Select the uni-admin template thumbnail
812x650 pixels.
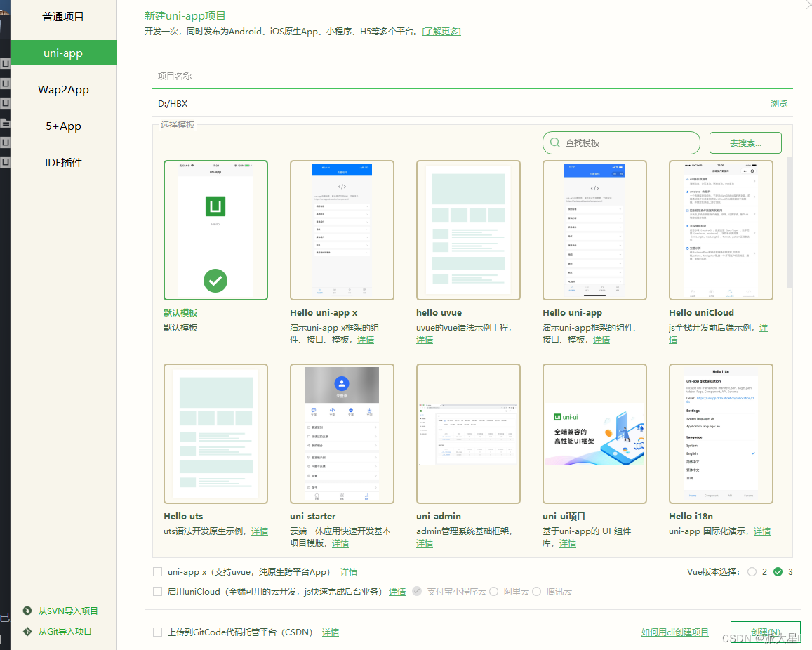[468, 434]
